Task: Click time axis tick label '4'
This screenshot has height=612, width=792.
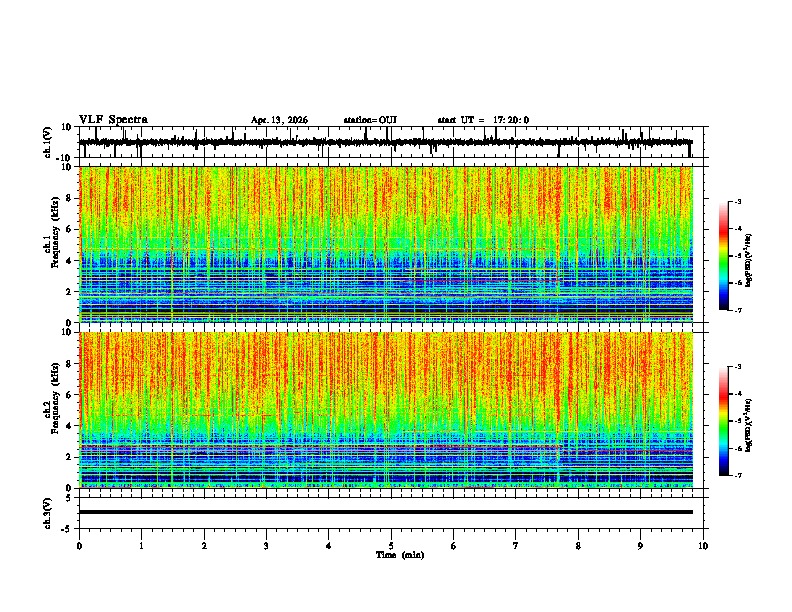Action: pos(329,546)
